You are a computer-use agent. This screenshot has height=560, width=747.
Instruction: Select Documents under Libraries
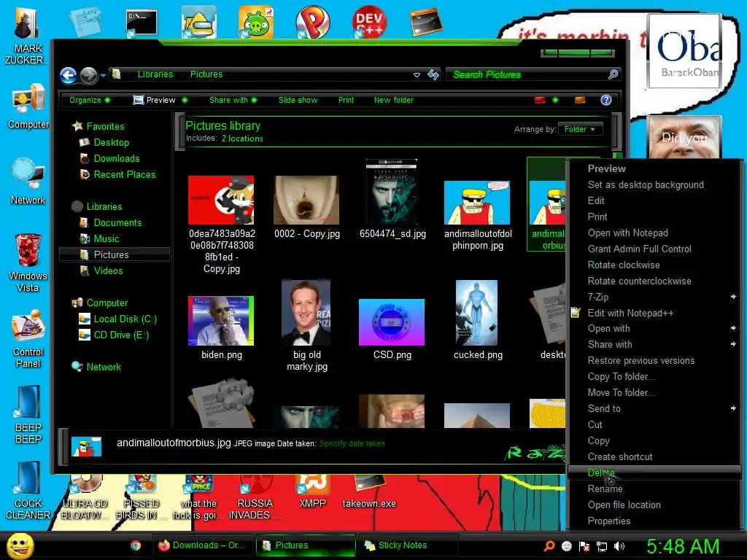point(117,223)
